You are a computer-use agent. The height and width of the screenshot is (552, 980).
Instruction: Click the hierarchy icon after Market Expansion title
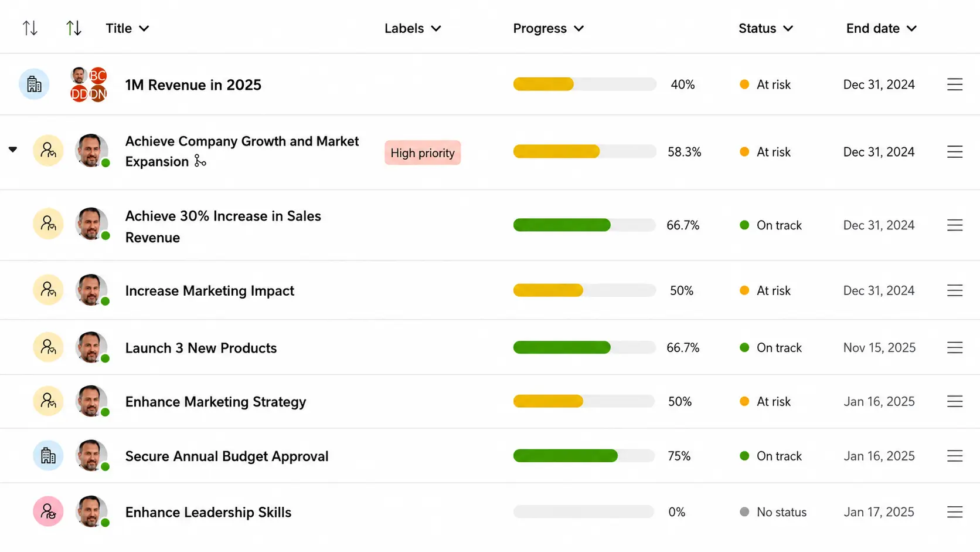click(x=200, y=161)
